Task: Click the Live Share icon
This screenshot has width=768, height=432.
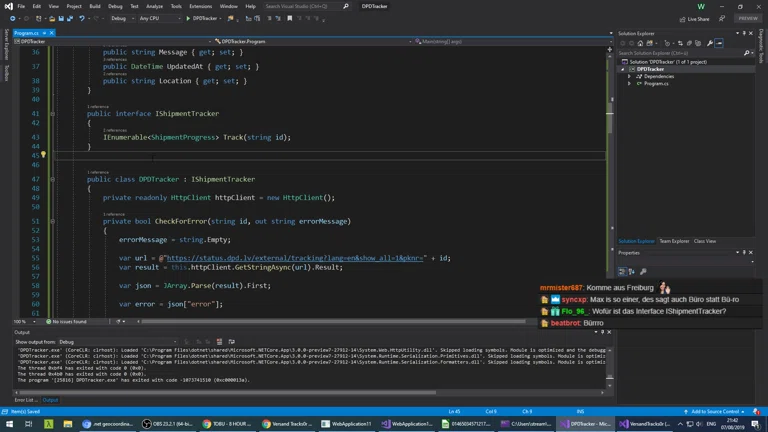Action: click(683, 18)
